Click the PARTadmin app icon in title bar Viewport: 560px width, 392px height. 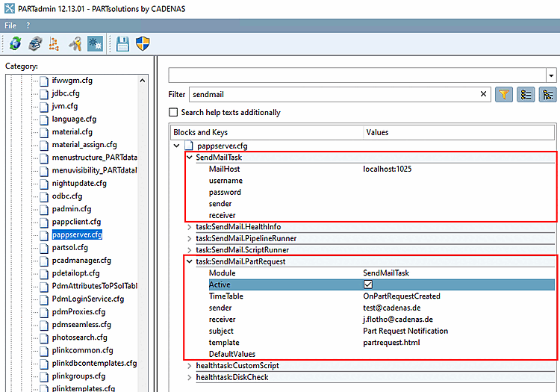9,8
